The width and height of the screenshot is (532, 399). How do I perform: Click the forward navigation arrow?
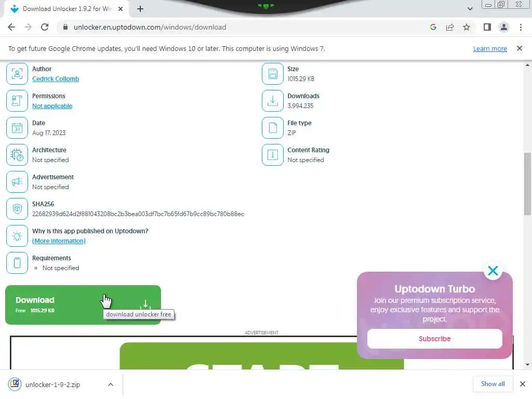(x=28, y=27)
